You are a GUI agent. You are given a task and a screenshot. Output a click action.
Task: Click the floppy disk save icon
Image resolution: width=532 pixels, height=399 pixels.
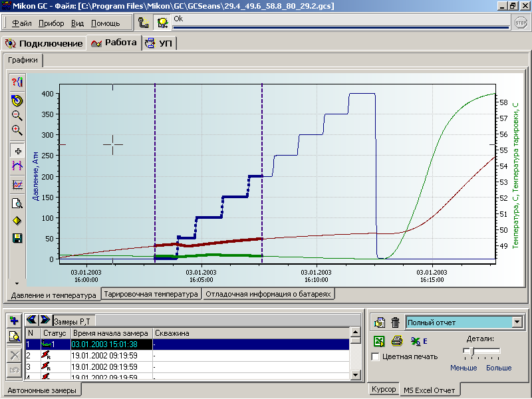click(18, 238)
